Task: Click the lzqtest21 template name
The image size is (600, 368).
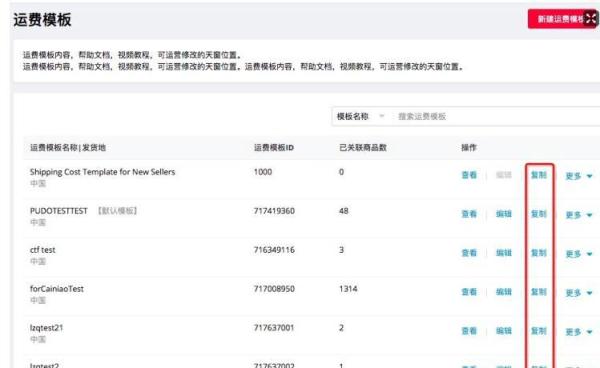Action: (x=46, y=328)
